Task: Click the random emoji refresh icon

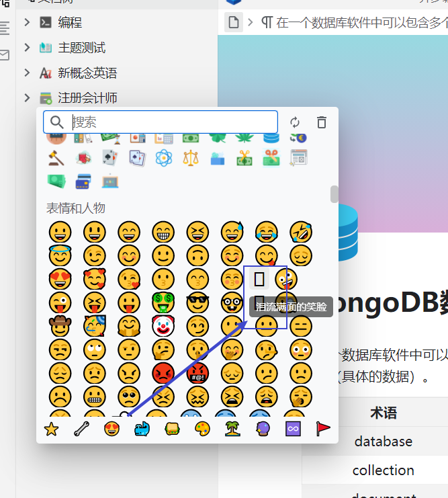Action: click(295, 122)
